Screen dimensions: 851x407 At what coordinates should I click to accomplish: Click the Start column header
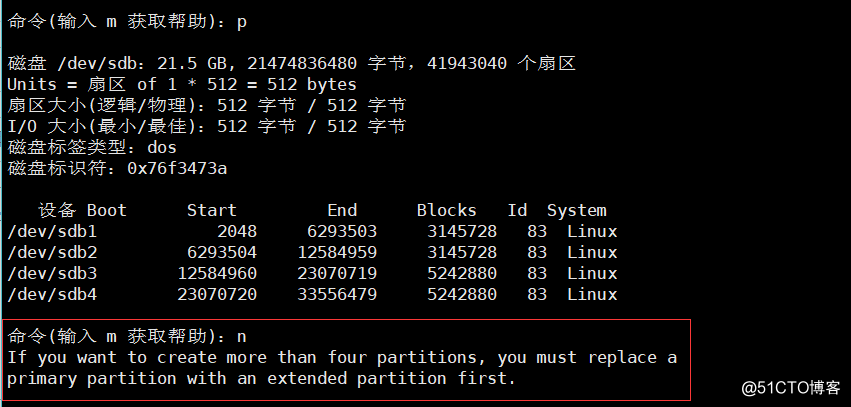pos(211,211)
